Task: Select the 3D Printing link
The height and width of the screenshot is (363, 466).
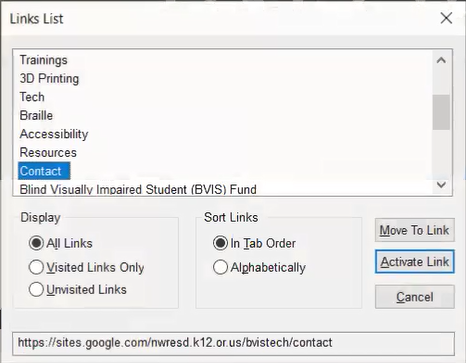Action: [49, 79]
